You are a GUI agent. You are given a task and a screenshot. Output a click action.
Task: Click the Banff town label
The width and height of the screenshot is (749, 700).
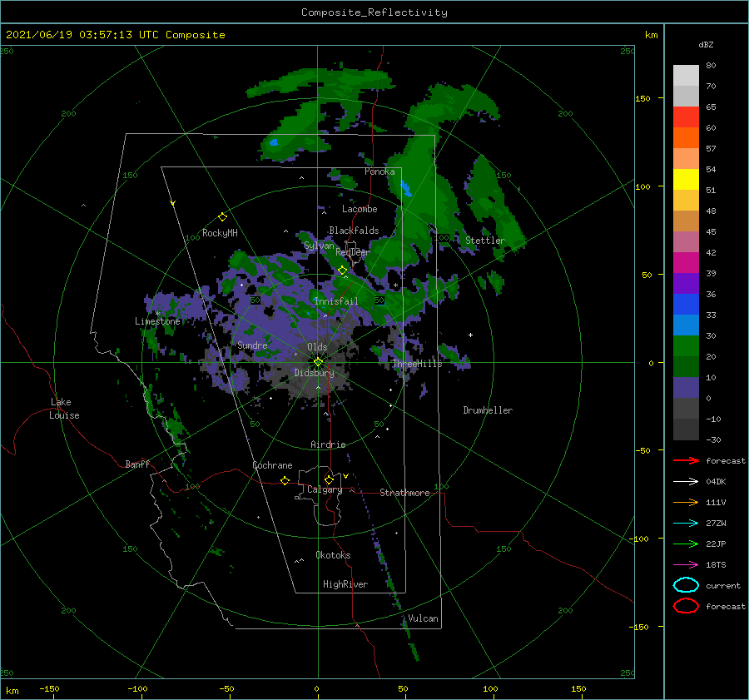(137, 464)
